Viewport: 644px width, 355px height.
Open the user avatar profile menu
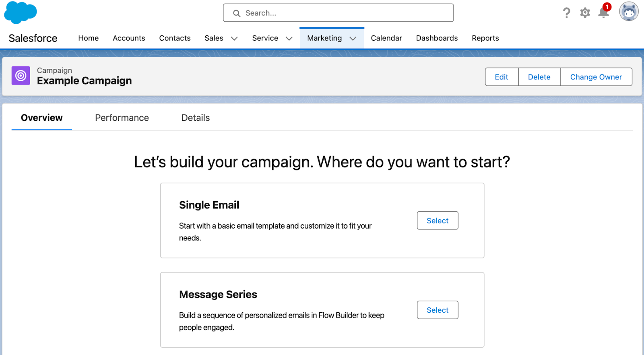click(629, 12)
